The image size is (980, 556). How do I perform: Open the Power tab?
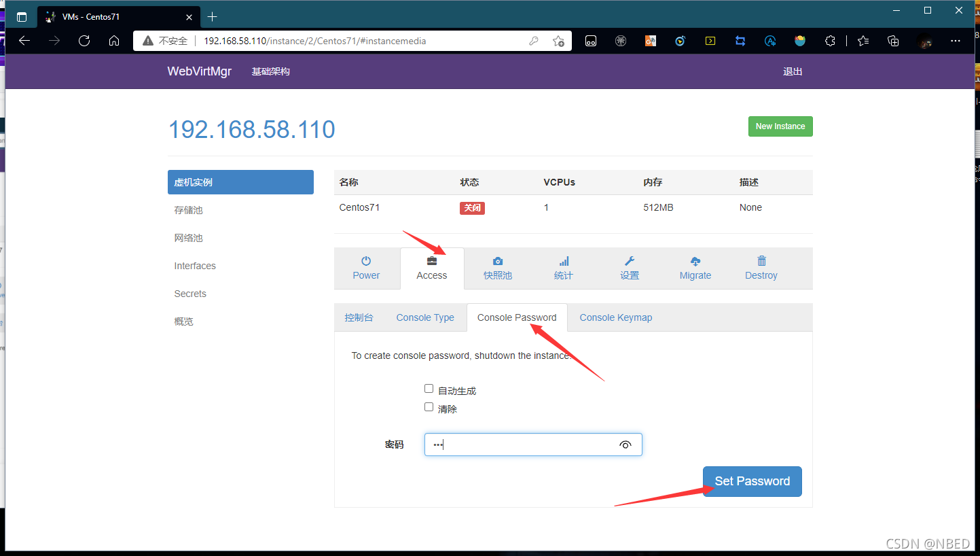[366, 268]
